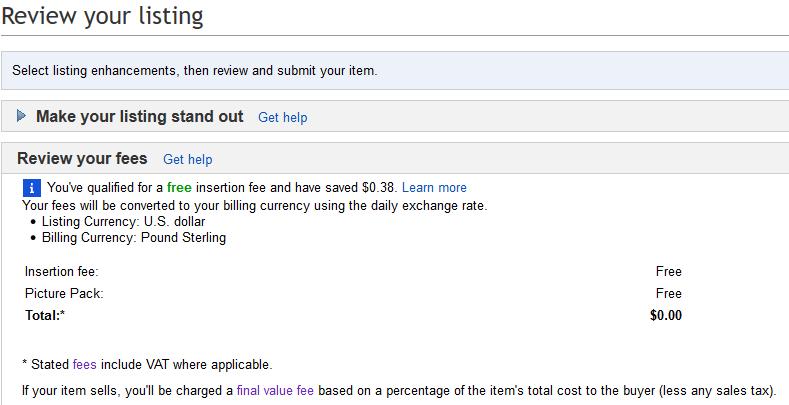Select the Picture Pack label
This screenshot has width=789, height=405.
[63, 293]
